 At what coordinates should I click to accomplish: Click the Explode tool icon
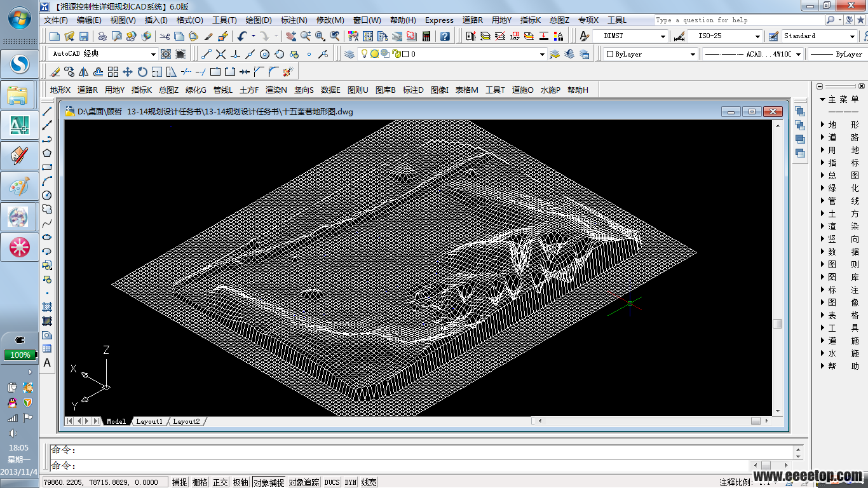pyautogui.click(x=289, y=72)
